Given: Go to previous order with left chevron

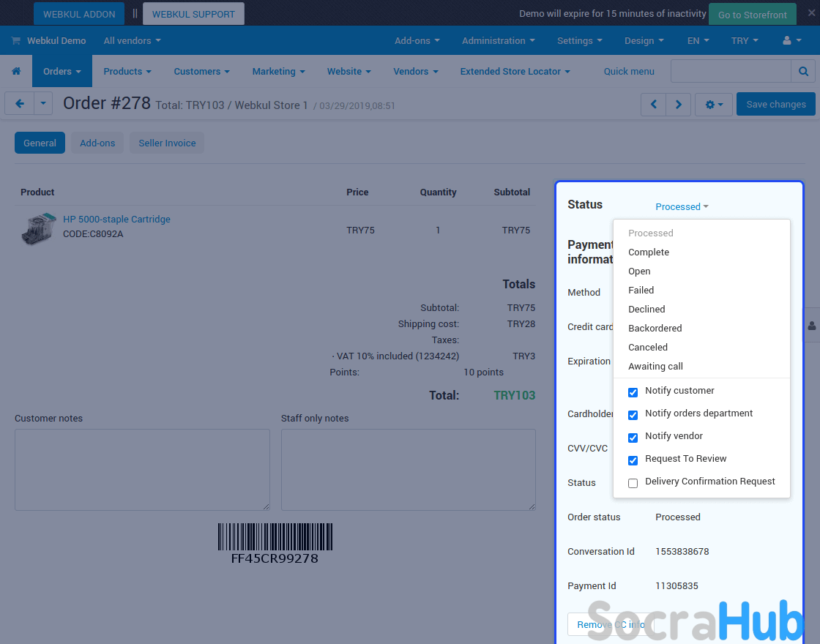Looking at the screenshot, I should [x=653, y=105].
